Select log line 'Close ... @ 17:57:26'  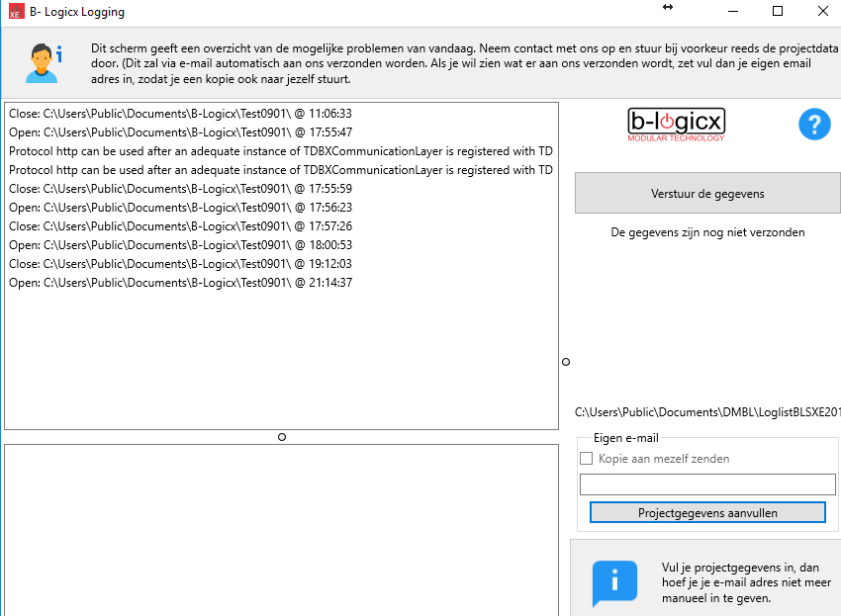[180, 226]
